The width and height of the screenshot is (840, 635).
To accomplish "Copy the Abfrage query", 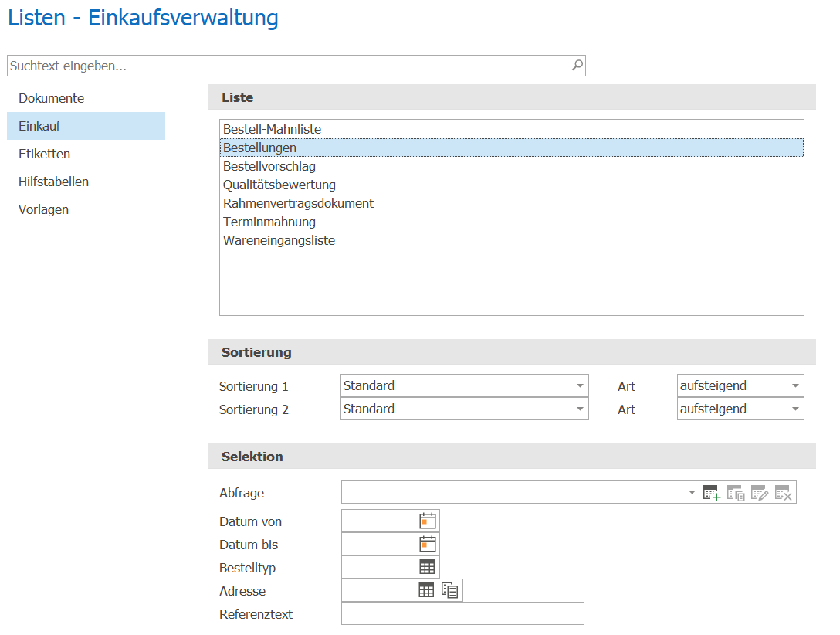I will [736, 492].
